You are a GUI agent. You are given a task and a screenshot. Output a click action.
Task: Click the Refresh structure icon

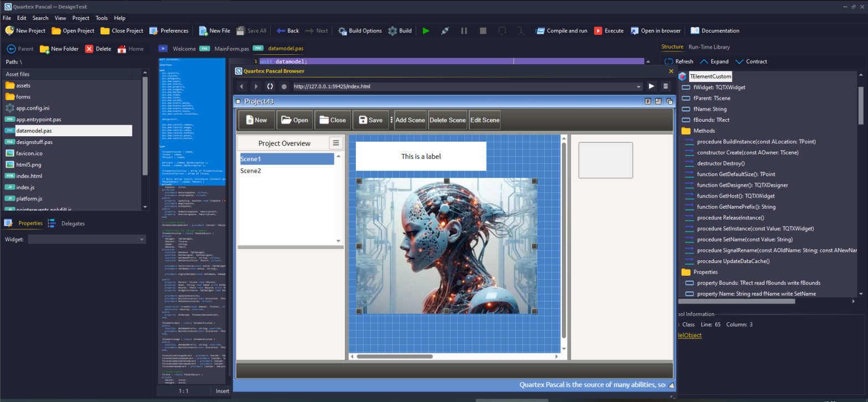(x=669, y=61)
